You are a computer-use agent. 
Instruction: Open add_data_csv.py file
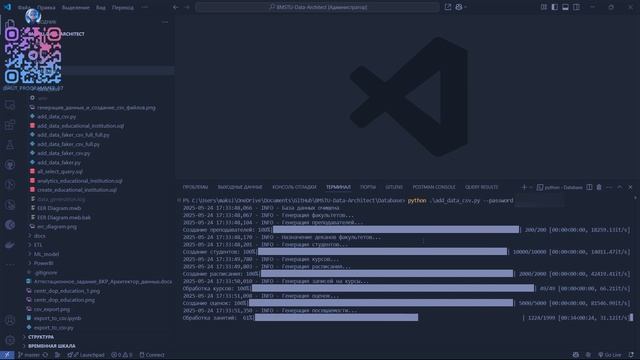coord(56,117)
